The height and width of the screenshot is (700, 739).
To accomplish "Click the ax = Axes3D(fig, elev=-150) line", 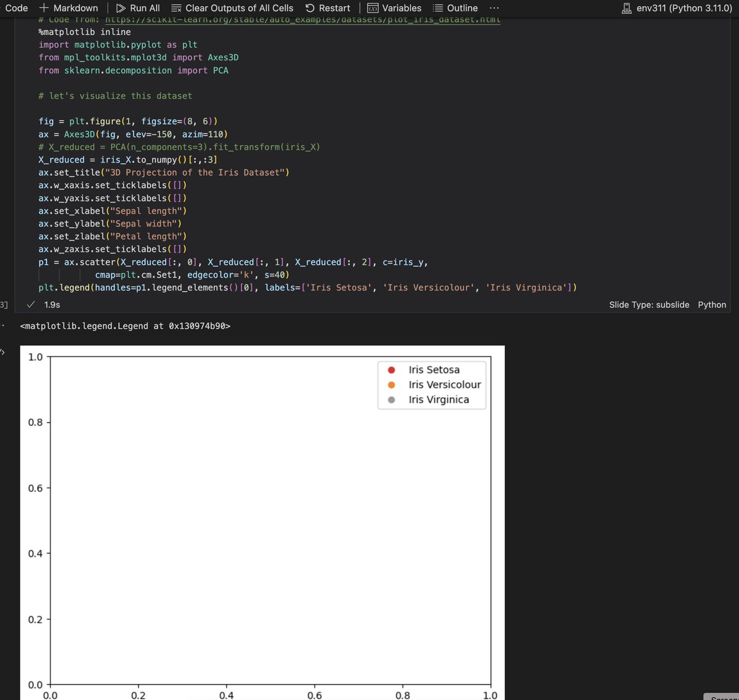I will (x=133, y=134).
